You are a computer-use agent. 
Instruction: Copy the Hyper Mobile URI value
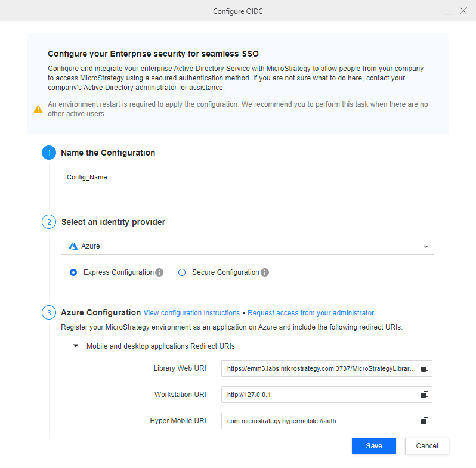click(424, 421)
